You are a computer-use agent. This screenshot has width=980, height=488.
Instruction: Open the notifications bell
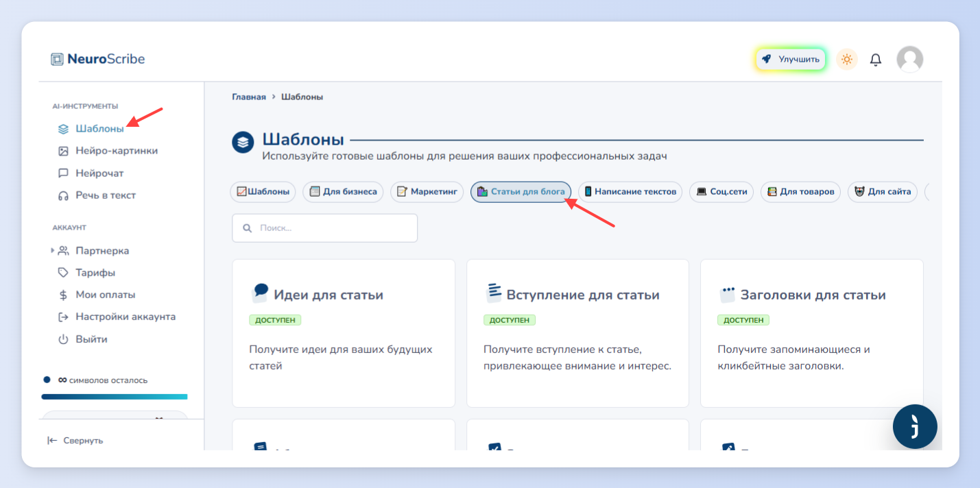[x=876, y=60]
